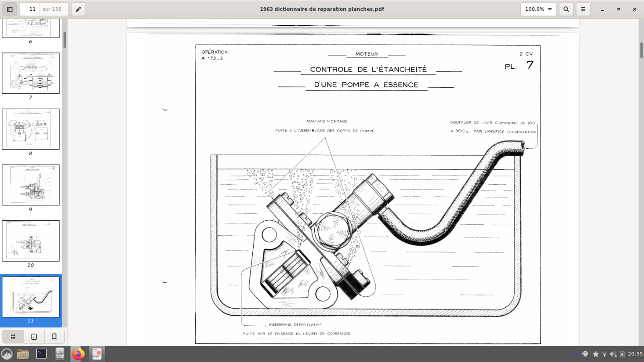Expand the 100,0% zoom dropdown
The width and height of the screenshot is (644, 362).
click(538, 9)
